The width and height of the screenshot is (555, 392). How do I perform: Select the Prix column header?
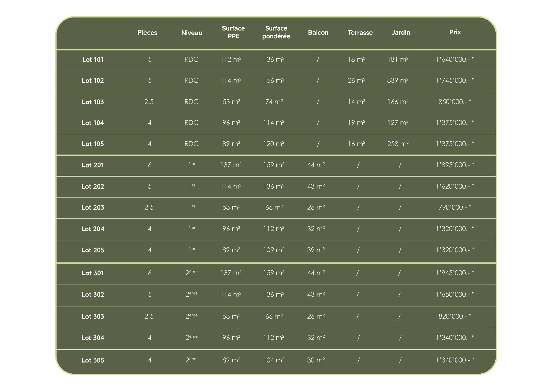pos(455,32)
